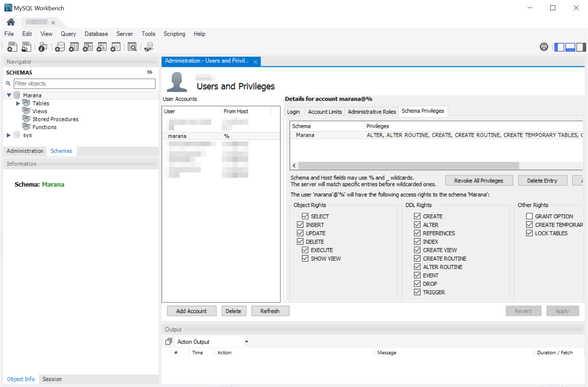Close Administration - Users and Privileges tab
The width and height of the screenshot is (588, 387).
click(x=255, y=62)
